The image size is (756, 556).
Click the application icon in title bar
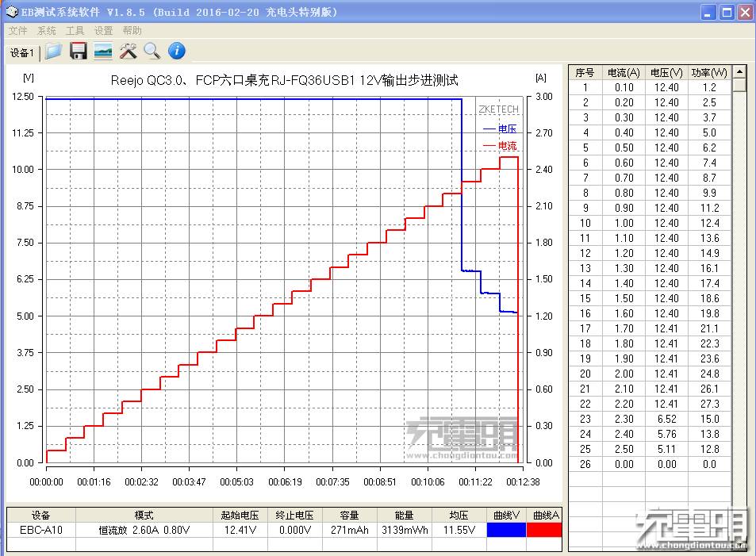click(12, 12)
